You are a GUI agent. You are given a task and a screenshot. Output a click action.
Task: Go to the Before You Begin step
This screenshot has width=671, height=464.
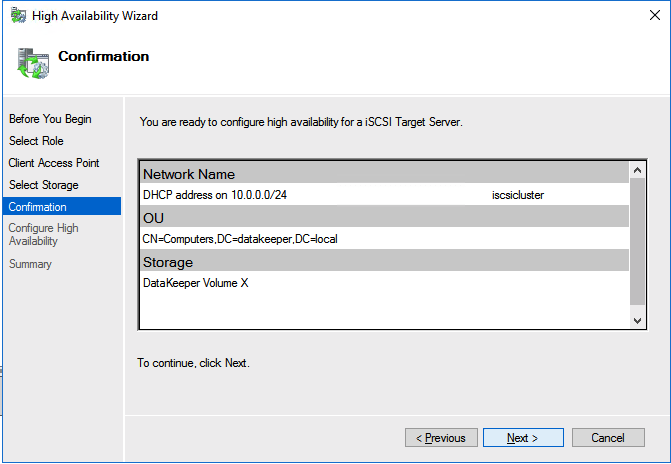(50, 119)
